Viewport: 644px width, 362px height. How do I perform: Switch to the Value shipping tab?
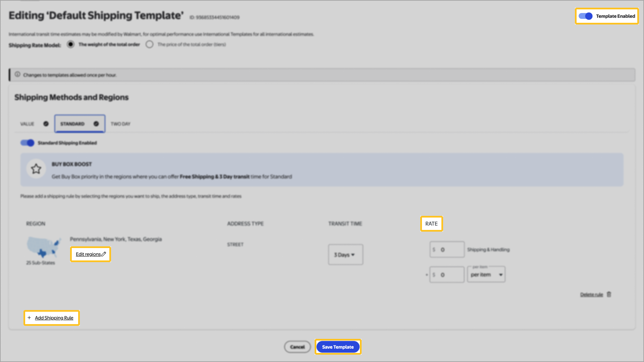pos(28,124)
